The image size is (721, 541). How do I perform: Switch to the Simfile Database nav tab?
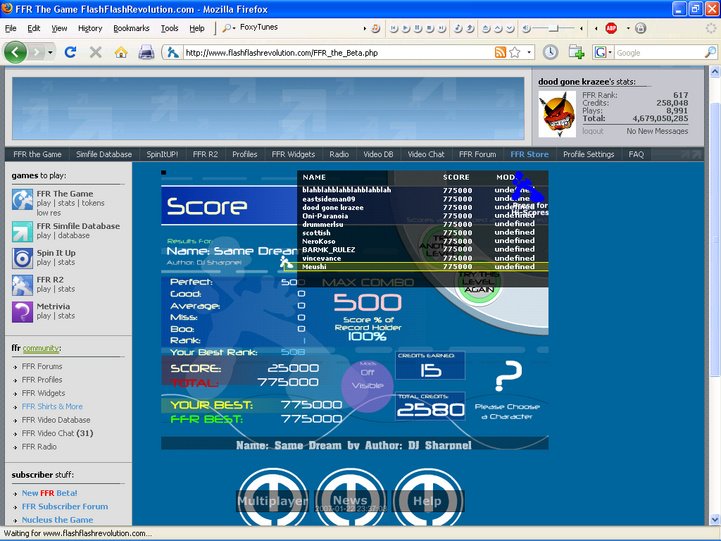(x=104, y=154)
